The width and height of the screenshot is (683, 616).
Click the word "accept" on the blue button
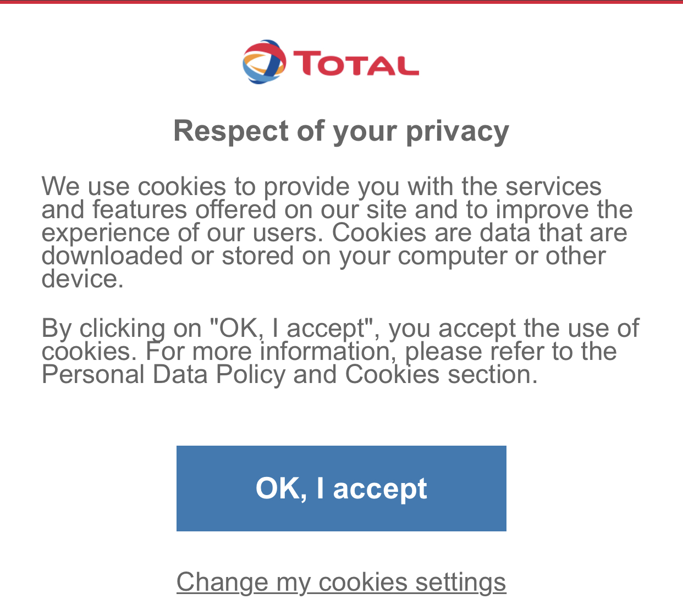pyautogui.click(x=379, y=489)
